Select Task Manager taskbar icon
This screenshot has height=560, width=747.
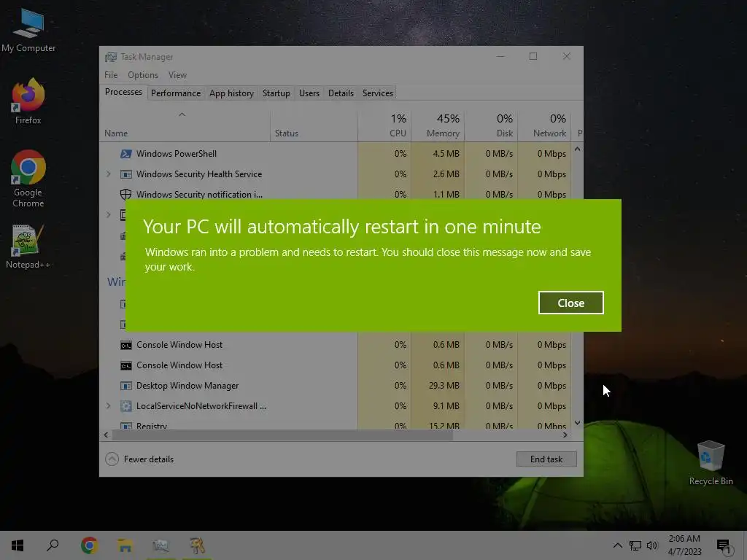pyautogui.click(x=160, y=545)
